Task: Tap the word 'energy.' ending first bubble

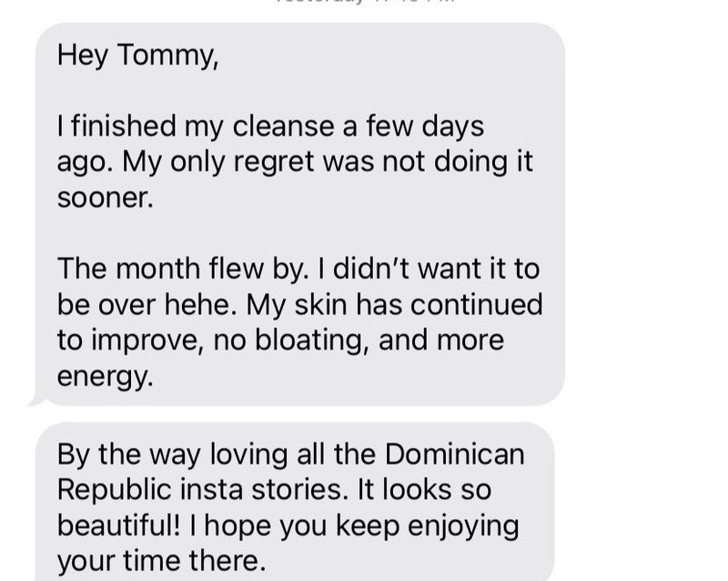Action: pos(105,376)
